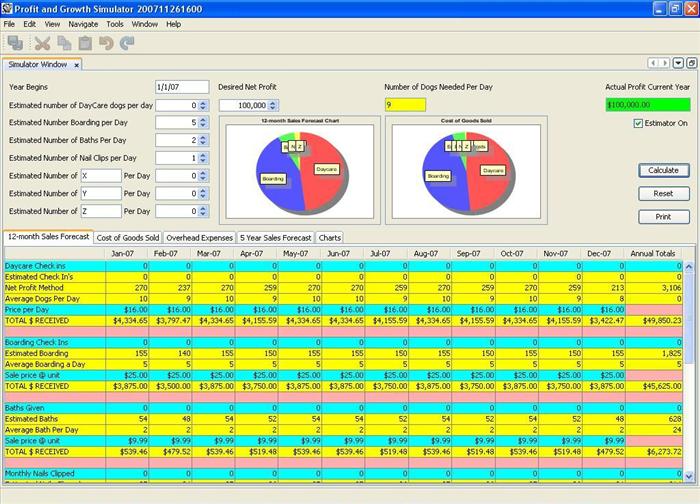This screenshot has width=700, height=504.
Task: Click the Z custom item name field
Action: coord(101,211)
